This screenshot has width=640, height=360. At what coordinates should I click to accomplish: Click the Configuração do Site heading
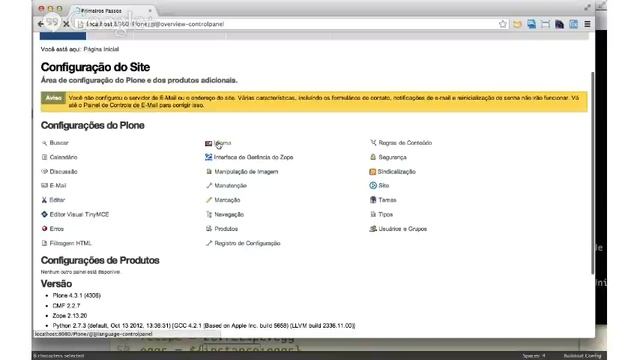[95, 67]
